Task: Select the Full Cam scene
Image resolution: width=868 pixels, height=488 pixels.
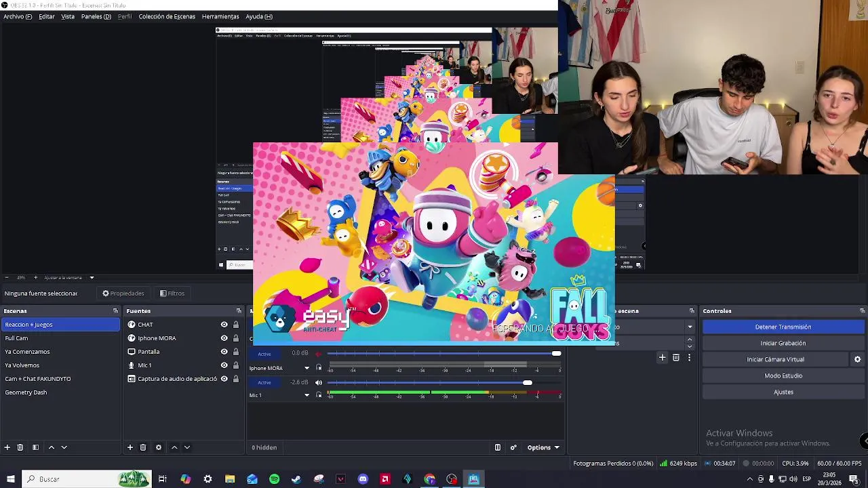Action: (x=60, y=338)
